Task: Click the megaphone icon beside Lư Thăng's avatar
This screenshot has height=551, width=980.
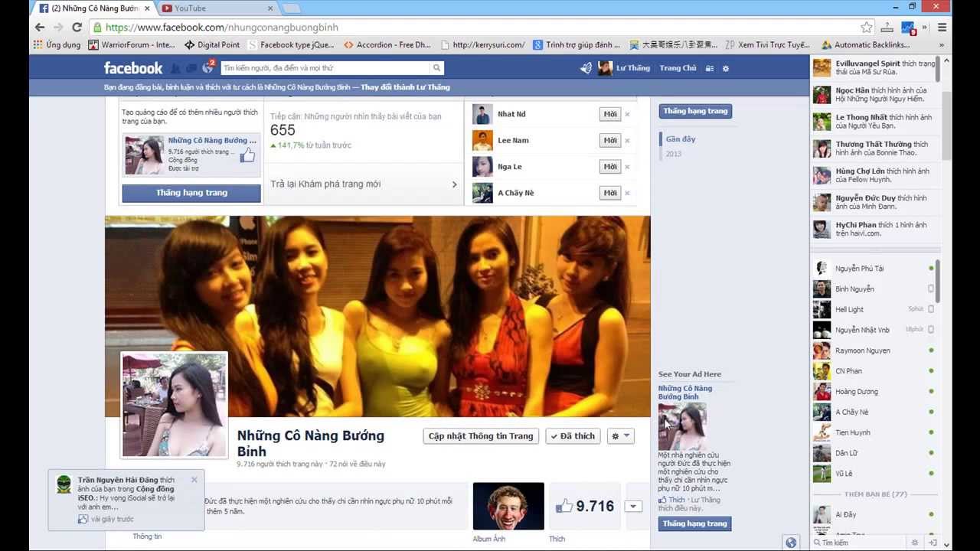Action: tap(586, 68)
